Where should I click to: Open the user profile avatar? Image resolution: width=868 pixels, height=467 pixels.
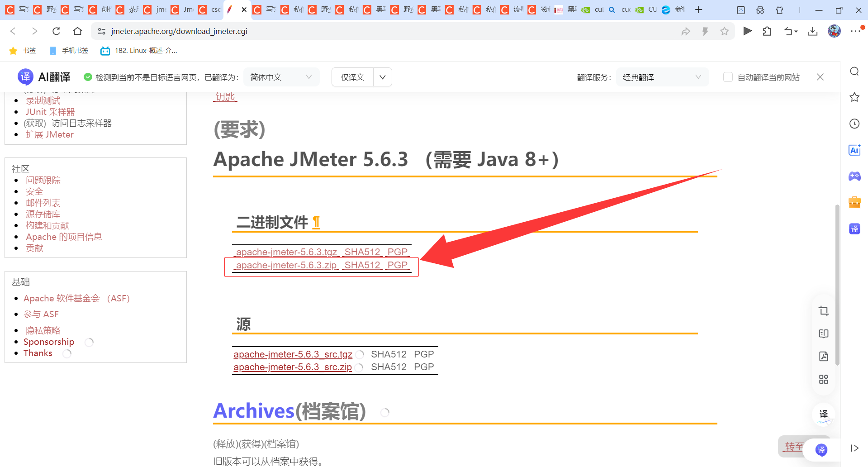(x=834, y=31)
